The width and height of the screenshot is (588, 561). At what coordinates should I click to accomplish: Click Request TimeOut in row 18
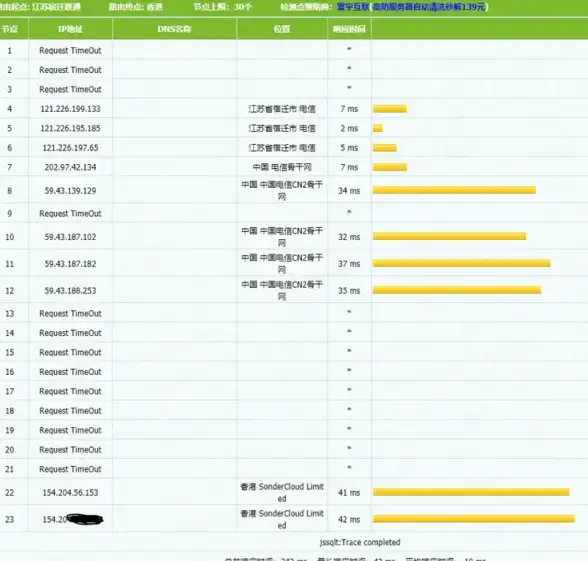coord(70,411)
